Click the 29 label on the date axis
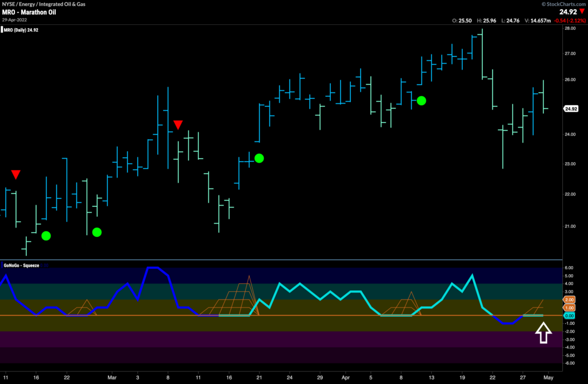Image resolution: width=588 pixels, height=384 pixels. coord(320,378)
